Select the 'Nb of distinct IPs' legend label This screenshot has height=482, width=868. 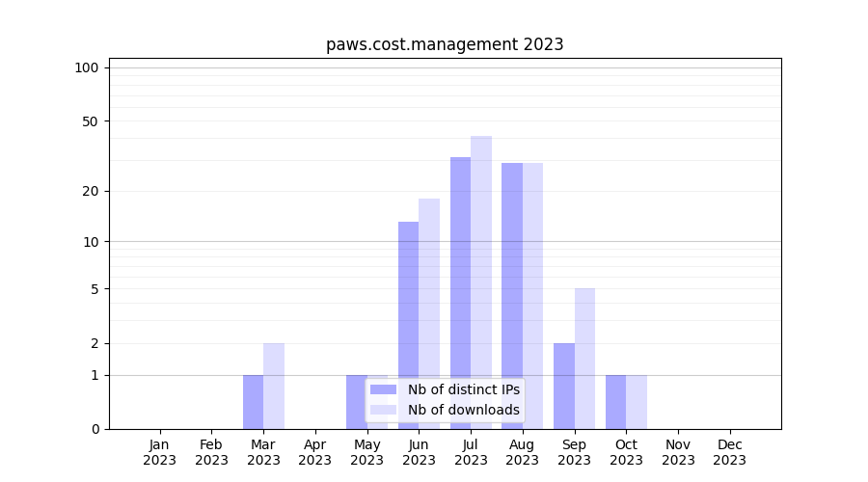pyautogui.click(x=463, y=389)
